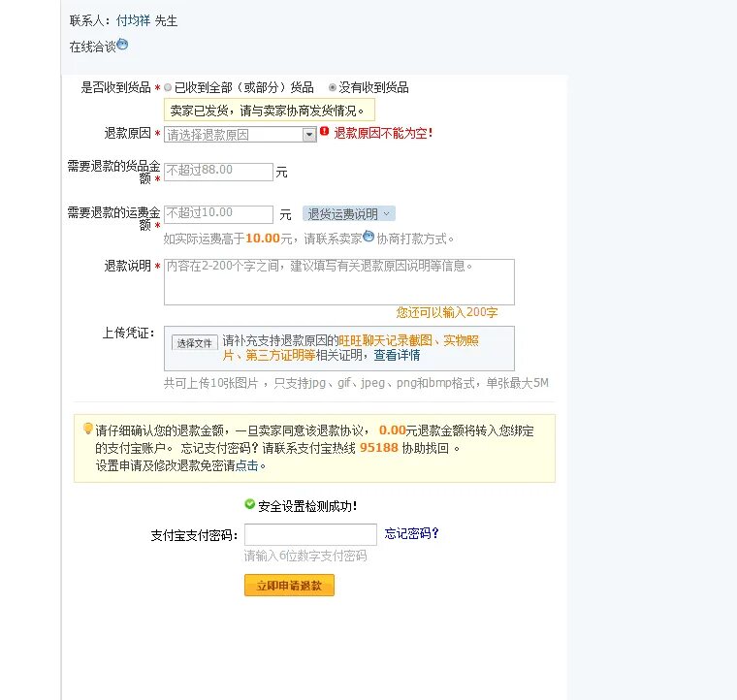The image size is (737, 700).
Task: Click the 点击 link for password-free refund
Action: click(246, 465)
